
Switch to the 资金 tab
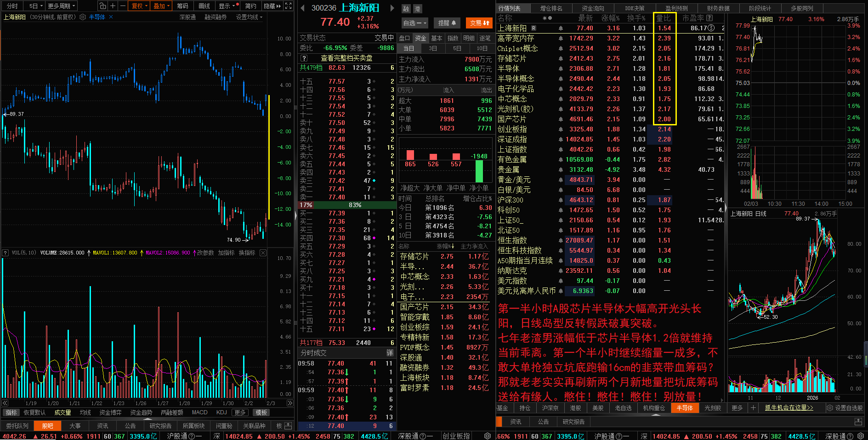[x=420, y=38]
